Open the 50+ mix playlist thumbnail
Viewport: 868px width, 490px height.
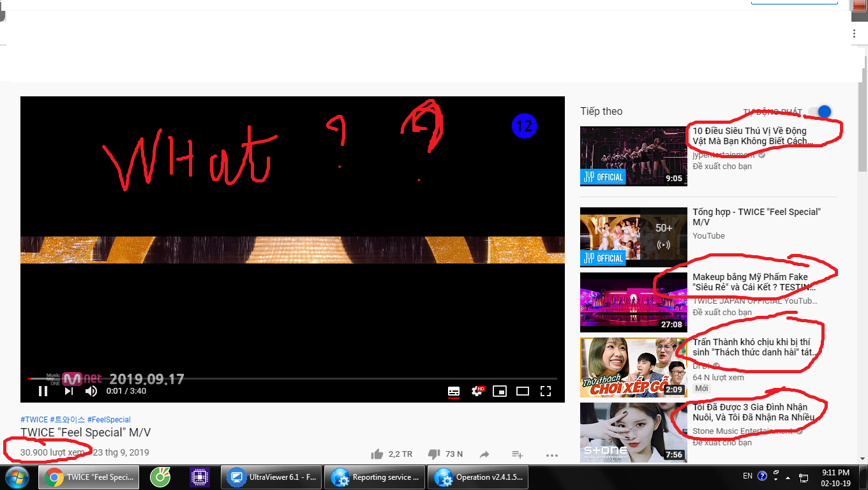point(634,237)
